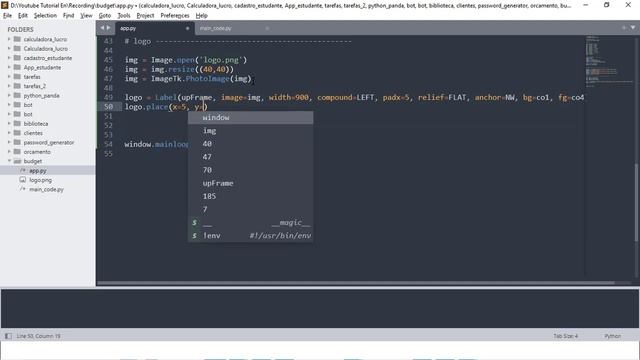
Task: Click line number 54 in the gutter
Action: [x=108, y=144]
